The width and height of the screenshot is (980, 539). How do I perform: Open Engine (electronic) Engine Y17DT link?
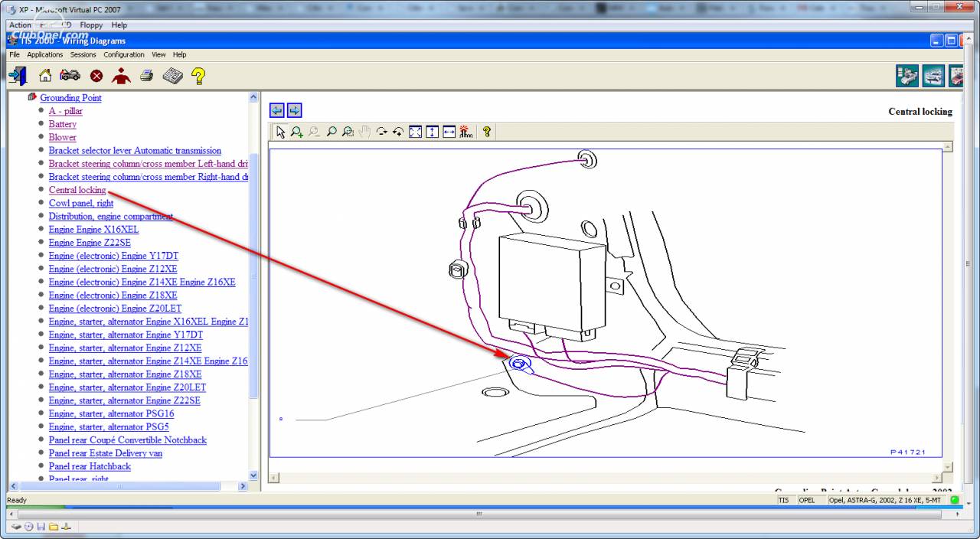pos(113,256)
